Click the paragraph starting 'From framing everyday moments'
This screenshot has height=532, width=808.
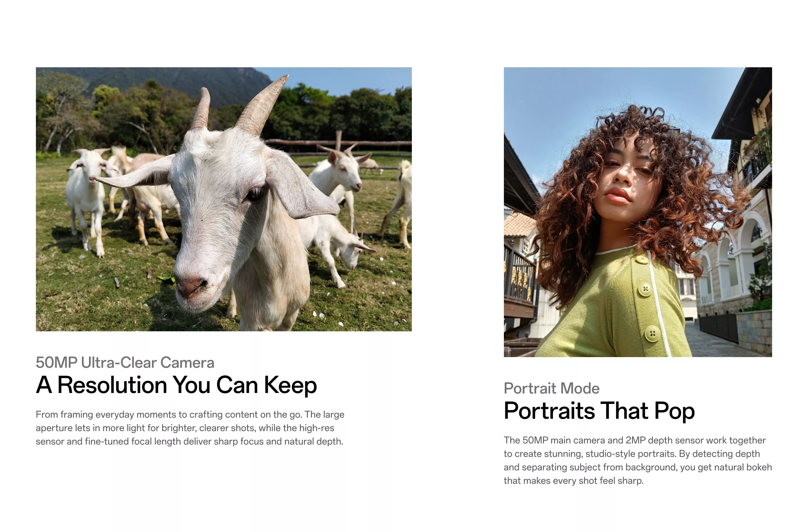[190, 428]
